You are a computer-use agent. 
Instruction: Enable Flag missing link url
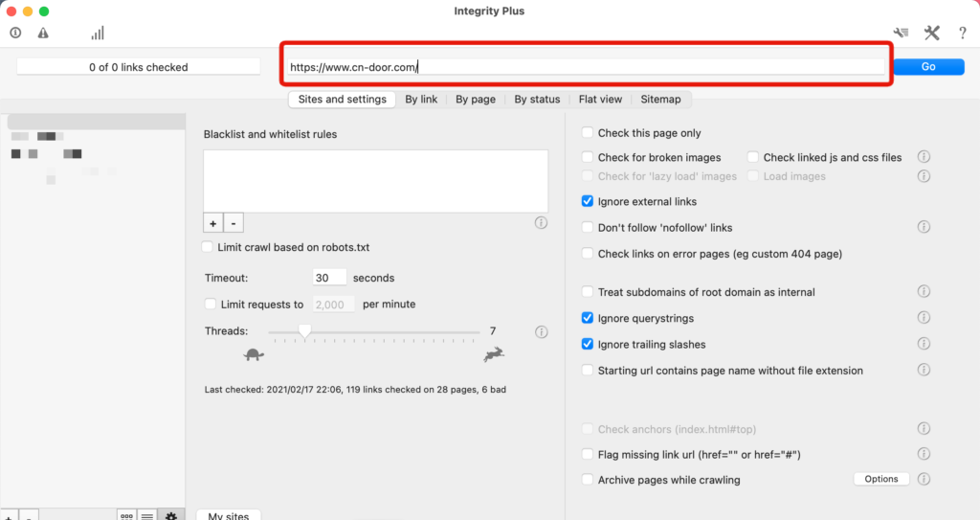(x=588, y=454)
